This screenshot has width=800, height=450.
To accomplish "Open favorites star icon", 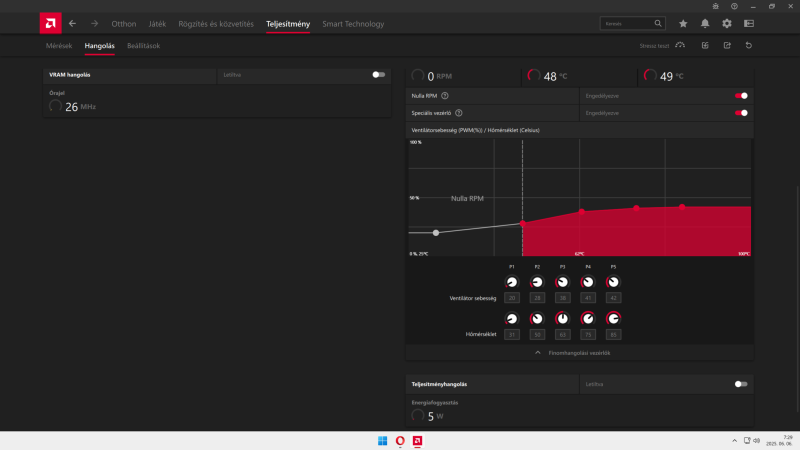I will coord(683,23).
